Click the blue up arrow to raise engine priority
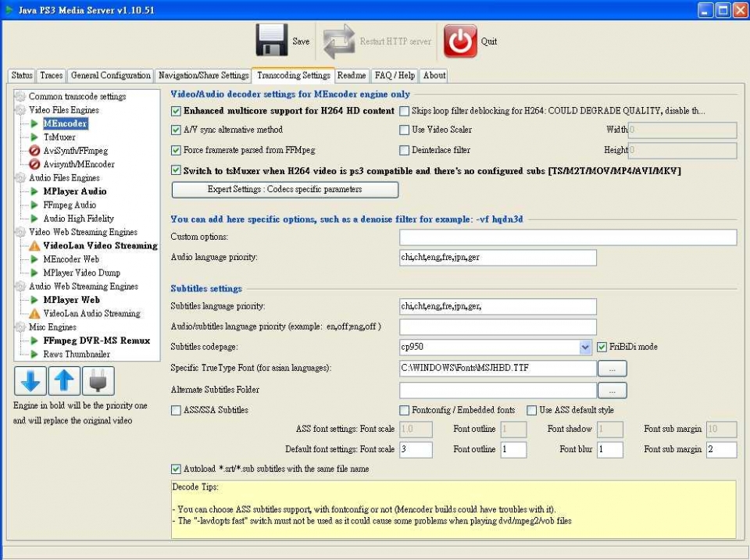The height and width of the screenshot is (560, 750). [x=64, y=380]
